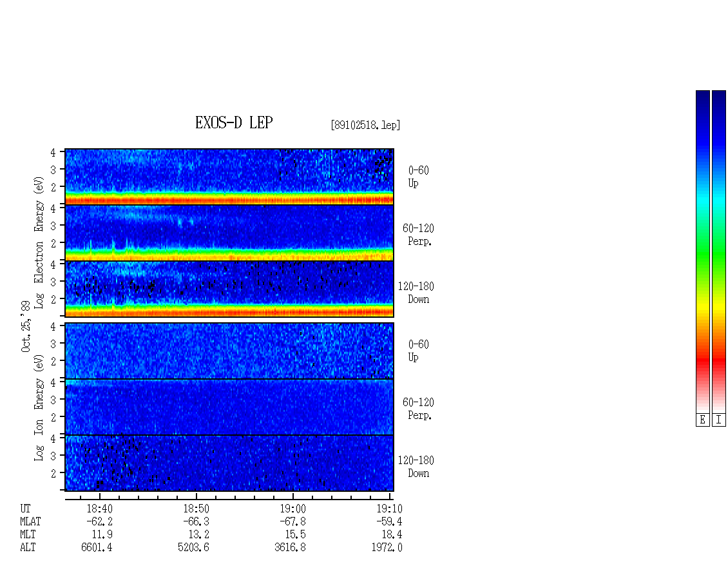728x564 pixels.
Task: Click the ion 0-60 Up spectrogram panel
Action: point(229,351)
